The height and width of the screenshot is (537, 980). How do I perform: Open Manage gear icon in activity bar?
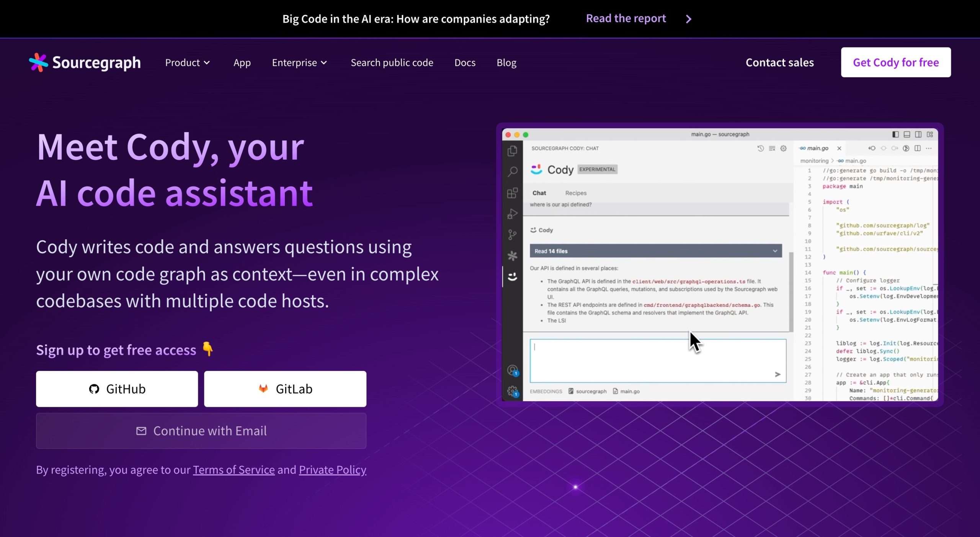tap(512, 391)
